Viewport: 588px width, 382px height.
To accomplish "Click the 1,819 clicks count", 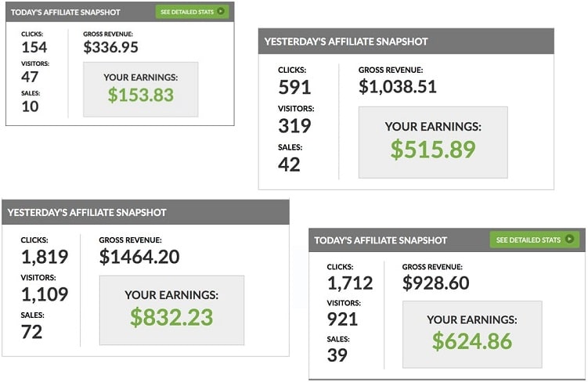I will pyautogui.click(x=45, y=257).
